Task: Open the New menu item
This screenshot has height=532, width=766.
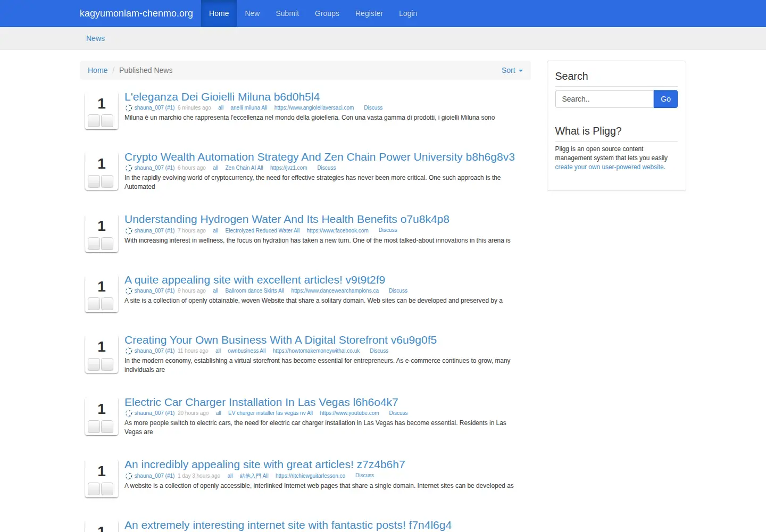Action: tap(252, 13)
